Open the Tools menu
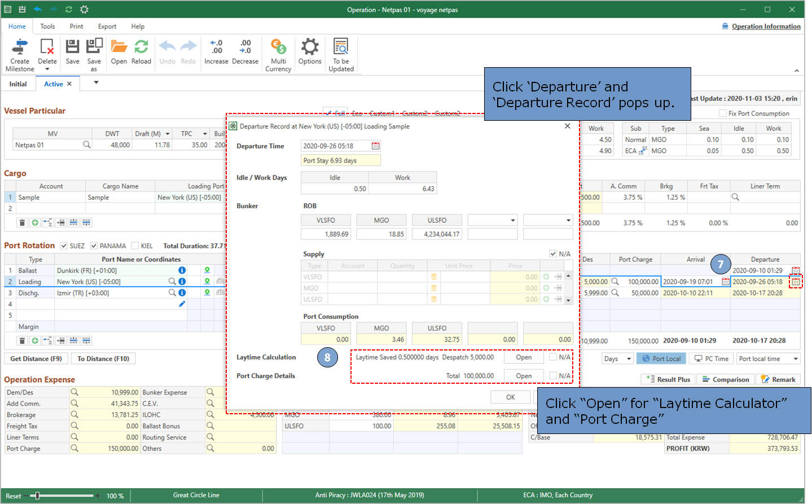Image resolution: width=812 pixels, height=504 pixels. coord(47,27)
